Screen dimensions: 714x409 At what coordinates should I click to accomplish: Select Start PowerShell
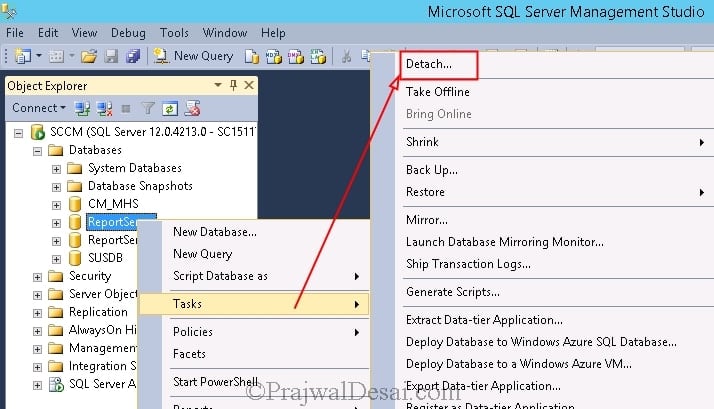[215, 382]
